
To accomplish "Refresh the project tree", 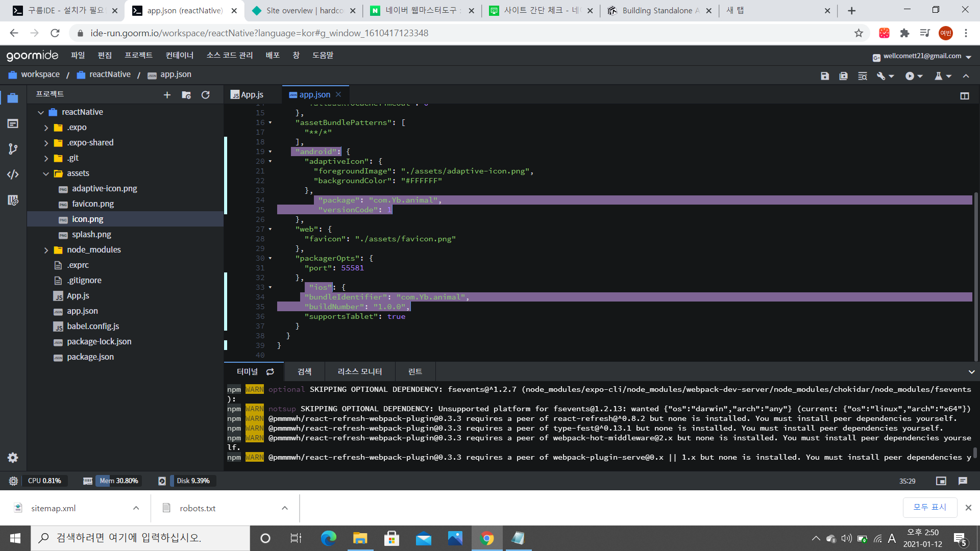I will point(206,95).
